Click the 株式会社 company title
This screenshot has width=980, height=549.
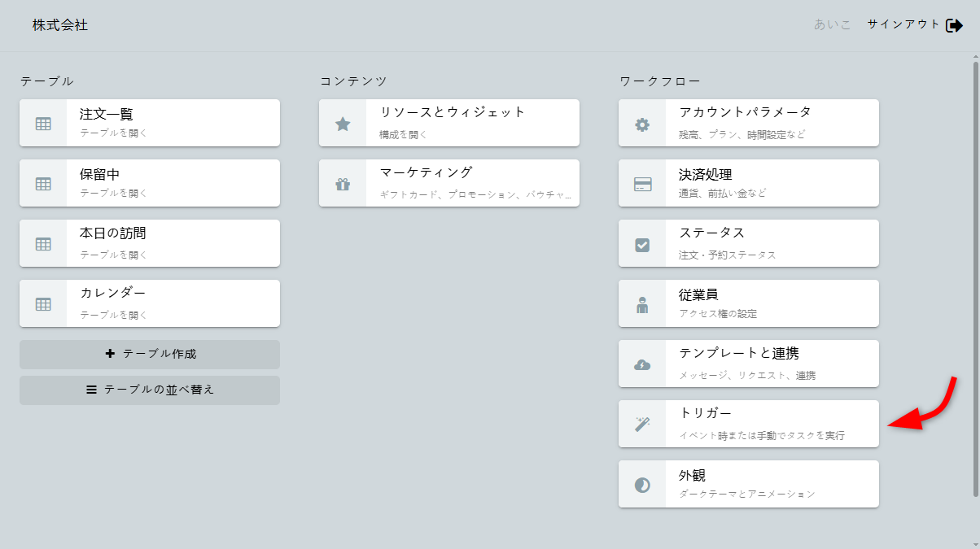pyautogui.click(x=60, y=25)
